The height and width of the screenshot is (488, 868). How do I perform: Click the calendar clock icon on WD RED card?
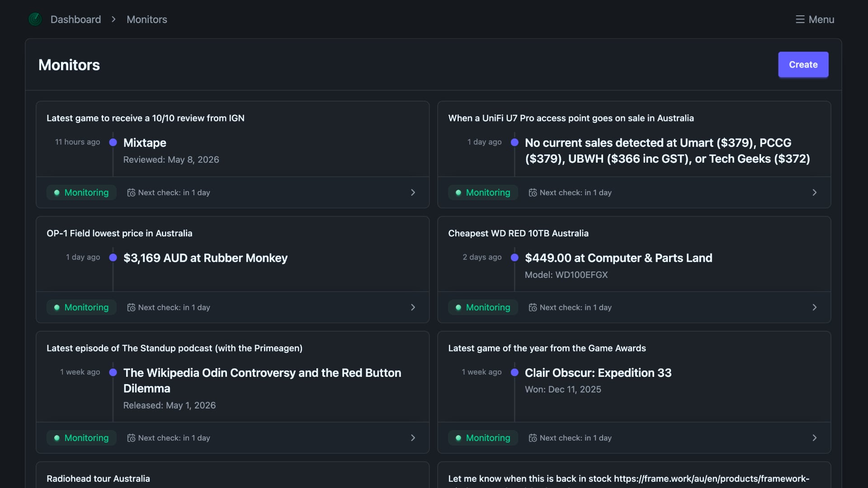pos(533,307)
